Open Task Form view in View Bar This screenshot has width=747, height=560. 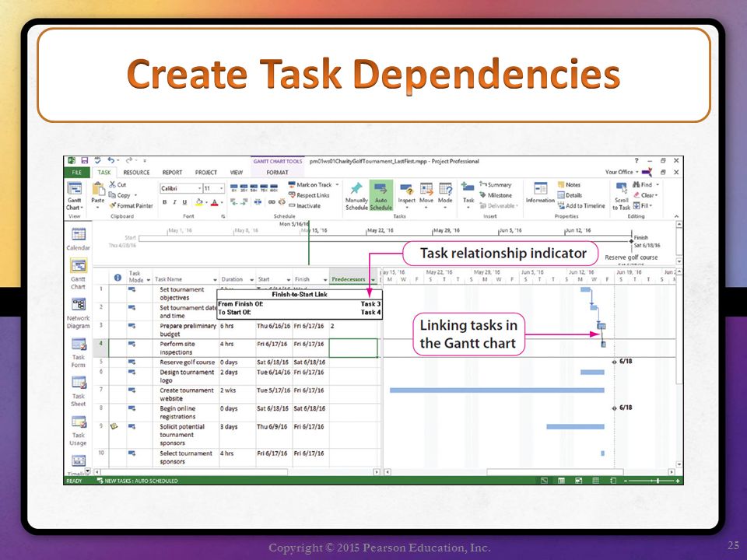coord(79,352)
